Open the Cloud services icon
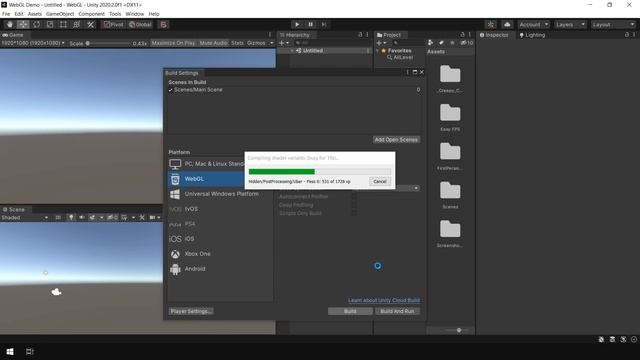Image resolution: width=640 pixels, height=360 pixels. click(507, 24)
